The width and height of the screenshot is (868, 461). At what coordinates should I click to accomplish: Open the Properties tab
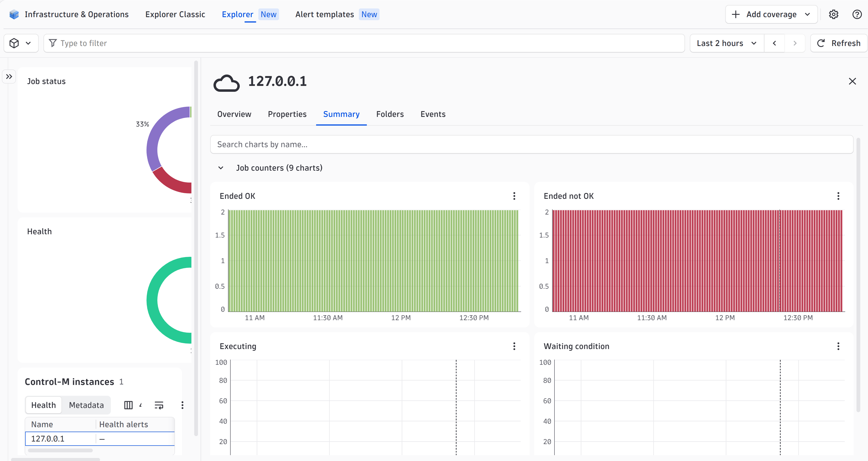(x=287, y=114)
